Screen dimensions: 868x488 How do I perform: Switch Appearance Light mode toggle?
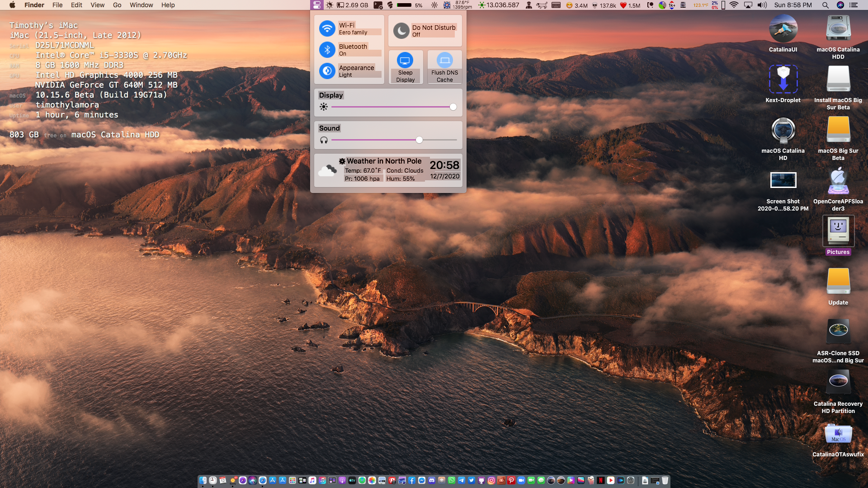click(x=327, y=71)
